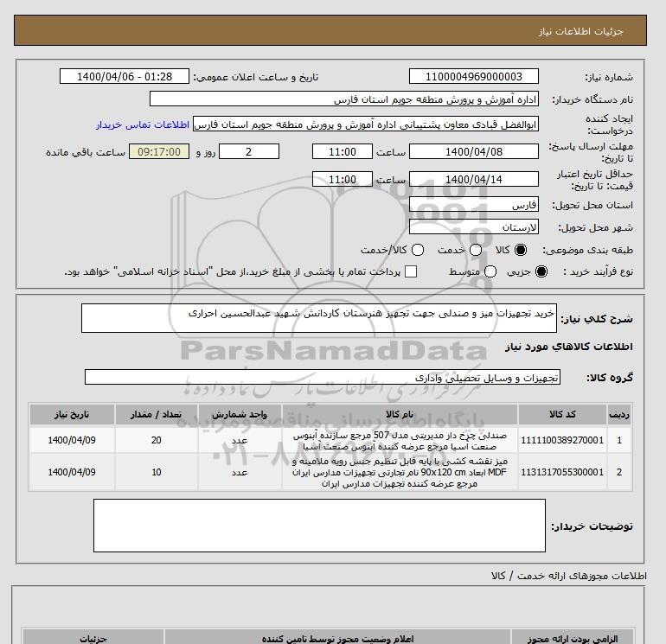Click the general need description text box
666x644 pixels.
pyautogui.click(x=319, y=318)
